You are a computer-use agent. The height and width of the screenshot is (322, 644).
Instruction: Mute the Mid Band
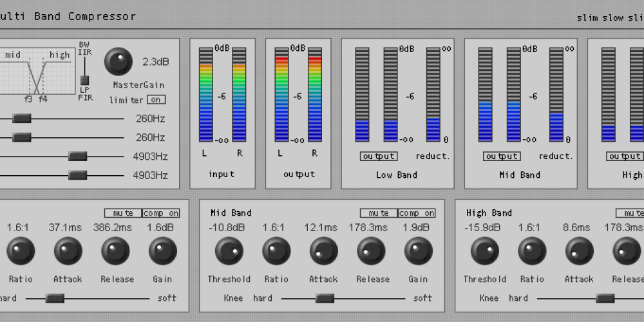point(379,213)
